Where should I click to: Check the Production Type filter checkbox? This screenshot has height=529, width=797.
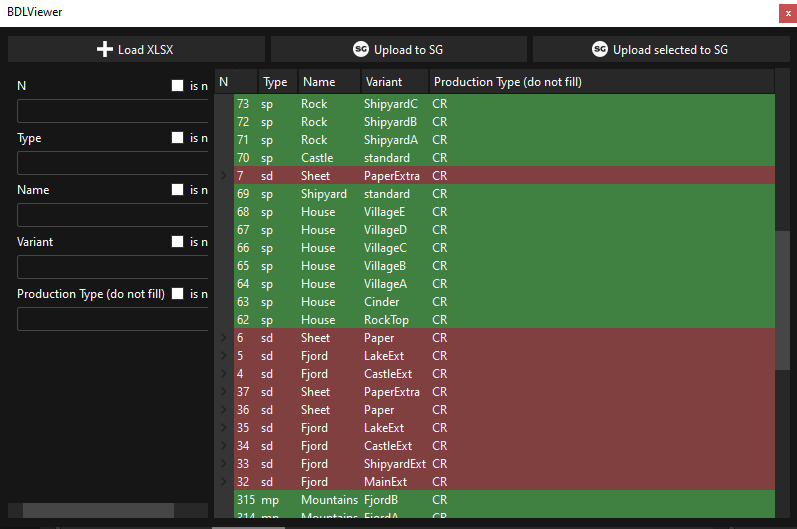[x=177, y=294]
